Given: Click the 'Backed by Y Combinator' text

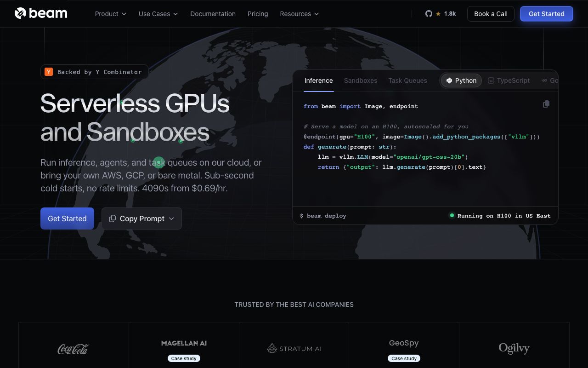Looking at the screenshot, I should click(99, 72).
